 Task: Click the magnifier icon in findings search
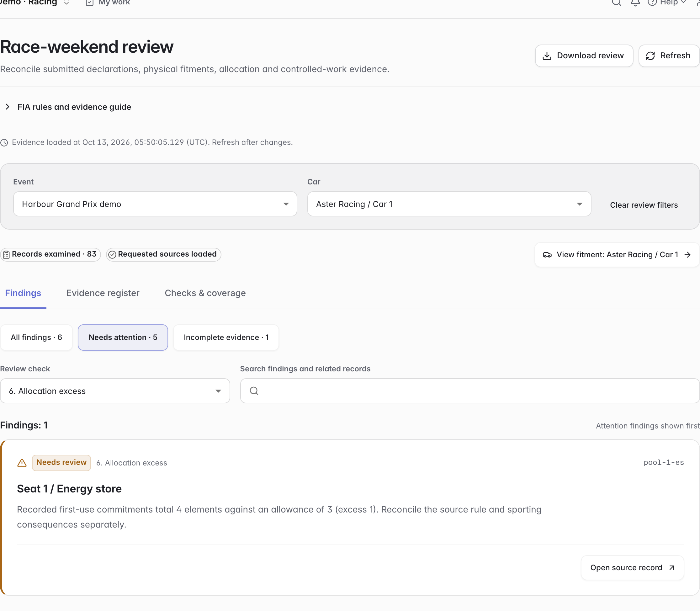(254, 391)
